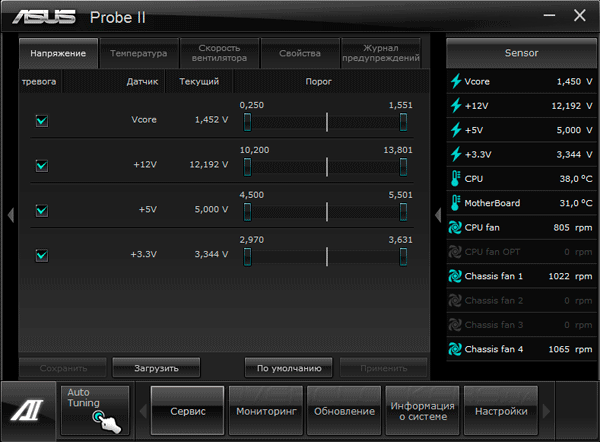
Task: Click +5V lower threshold slider handle
Action: pos(248,212)
